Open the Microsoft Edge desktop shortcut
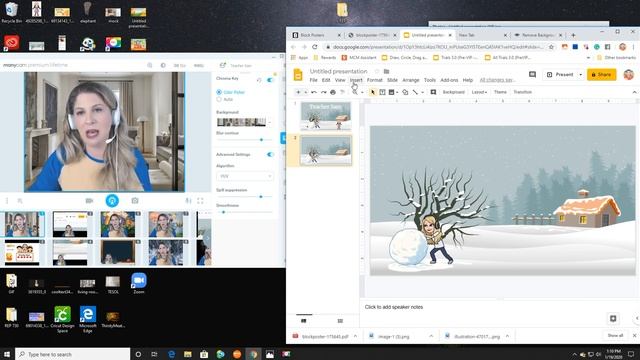This screenshot has height=360, width=640. (x=88, y=319)
